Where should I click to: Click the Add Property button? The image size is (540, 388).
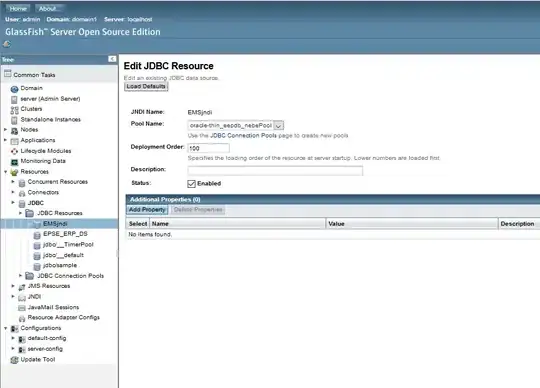147,210
